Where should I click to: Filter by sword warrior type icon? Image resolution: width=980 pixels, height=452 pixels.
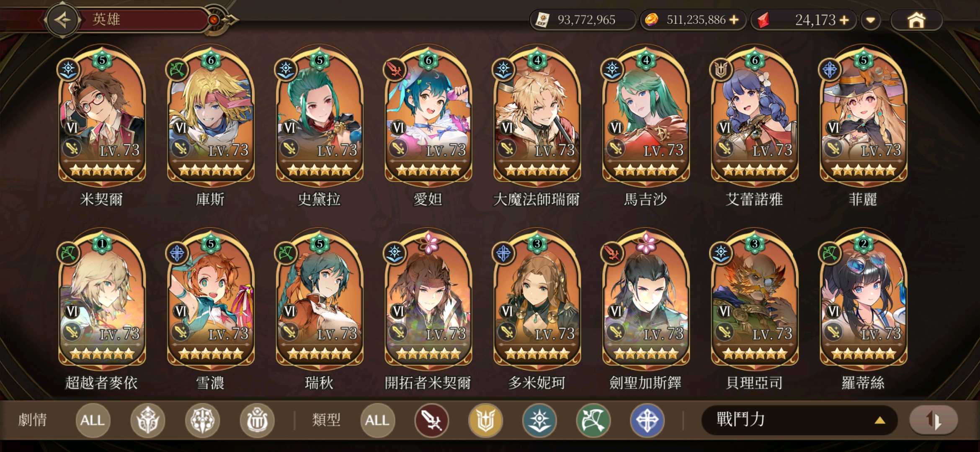(x=431, y=420)
